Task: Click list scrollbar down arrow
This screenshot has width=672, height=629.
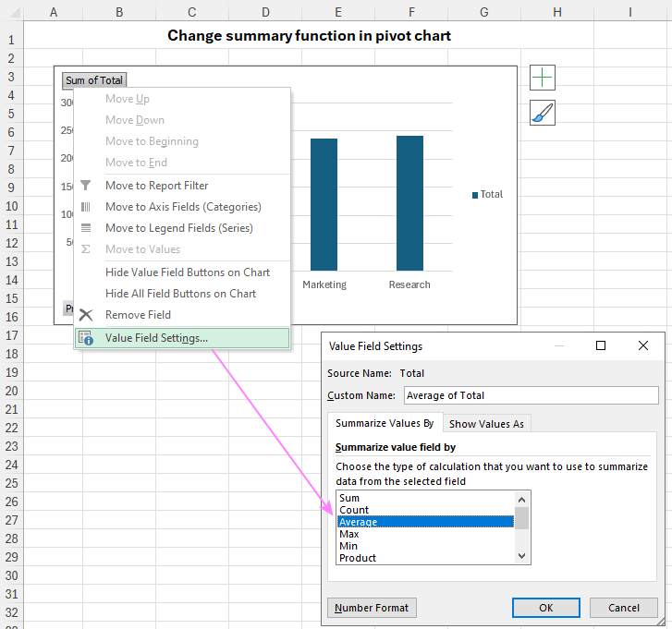Action: pos(521,556)
